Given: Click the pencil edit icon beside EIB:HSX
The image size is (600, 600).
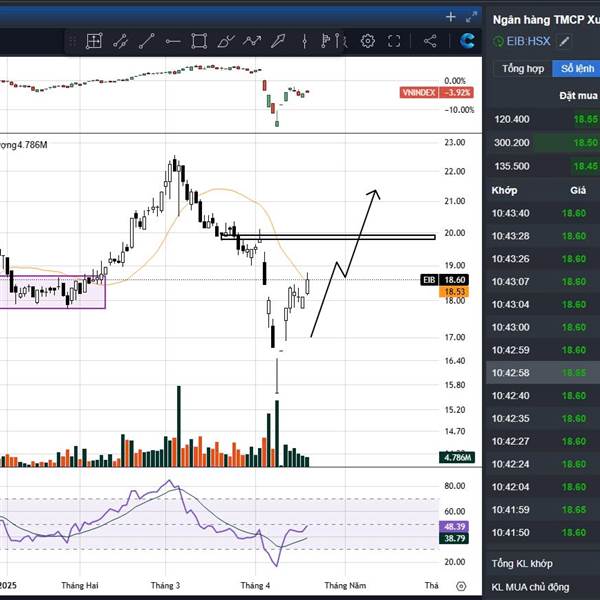Looking at the screenshot, I should pyautogui.click(x=564, y=41).
